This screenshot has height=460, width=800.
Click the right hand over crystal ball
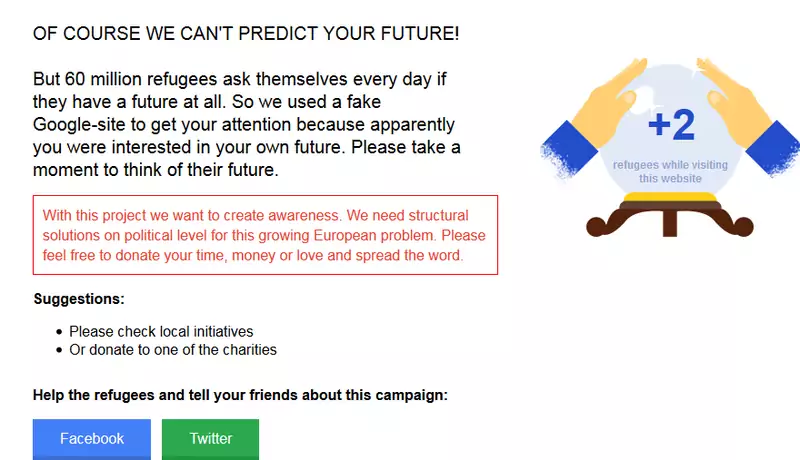[x=735, y=102]
